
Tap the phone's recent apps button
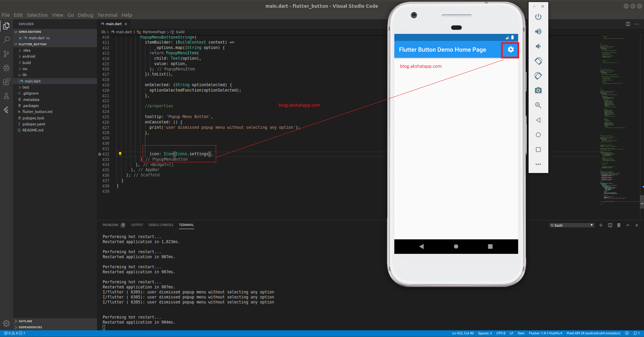pos(490,246)
